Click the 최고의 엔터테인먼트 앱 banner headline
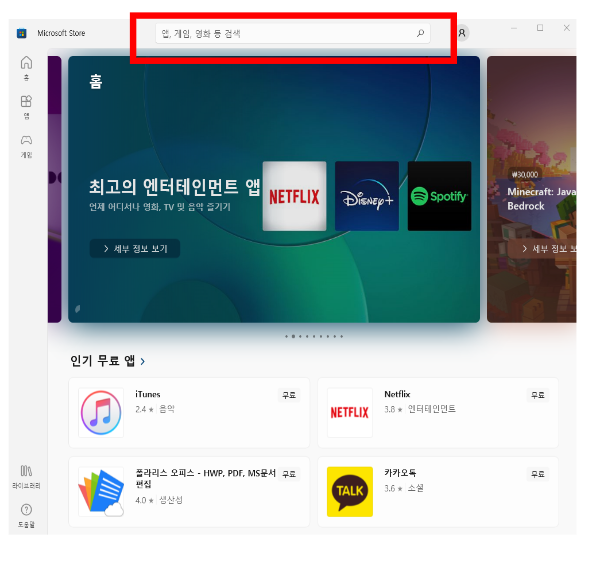 (x=175, y=187)
